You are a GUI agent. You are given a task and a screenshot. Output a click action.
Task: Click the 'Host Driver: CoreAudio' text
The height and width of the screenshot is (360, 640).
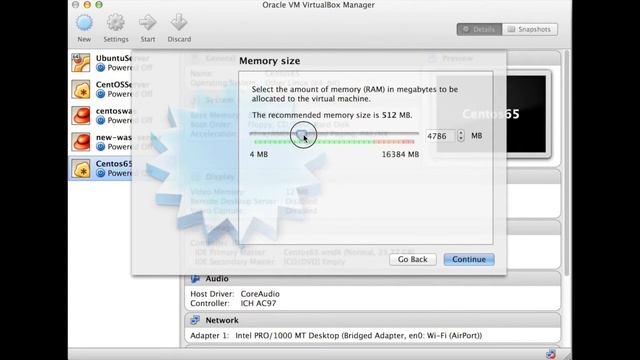(235, 294)
